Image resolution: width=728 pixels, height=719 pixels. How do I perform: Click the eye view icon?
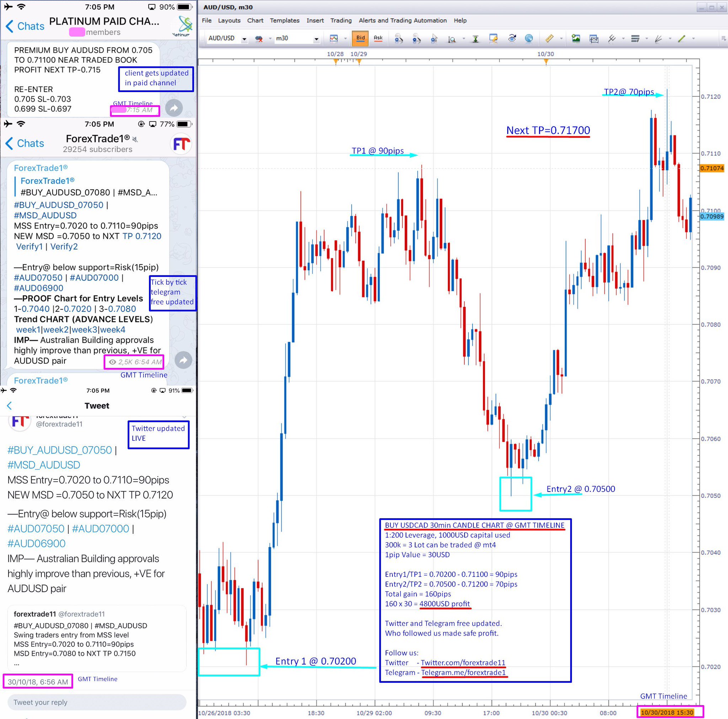(512, 38)
